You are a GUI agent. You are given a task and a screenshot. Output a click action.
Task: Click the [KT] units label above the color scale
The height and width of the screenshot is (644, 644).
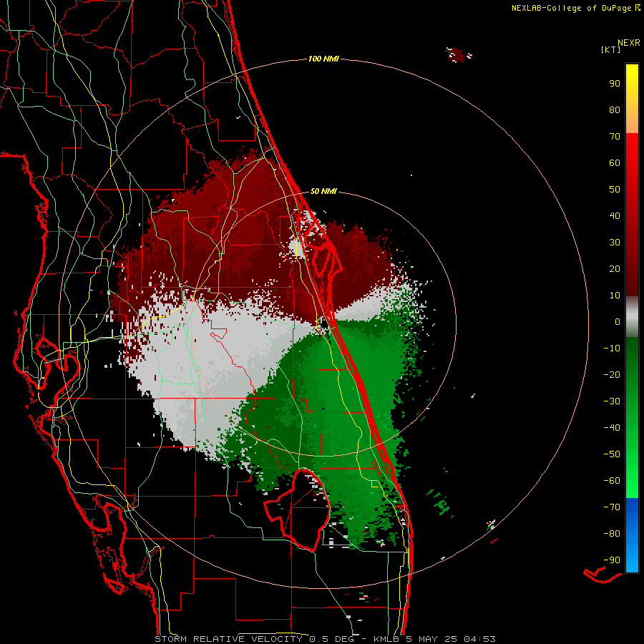610,49
